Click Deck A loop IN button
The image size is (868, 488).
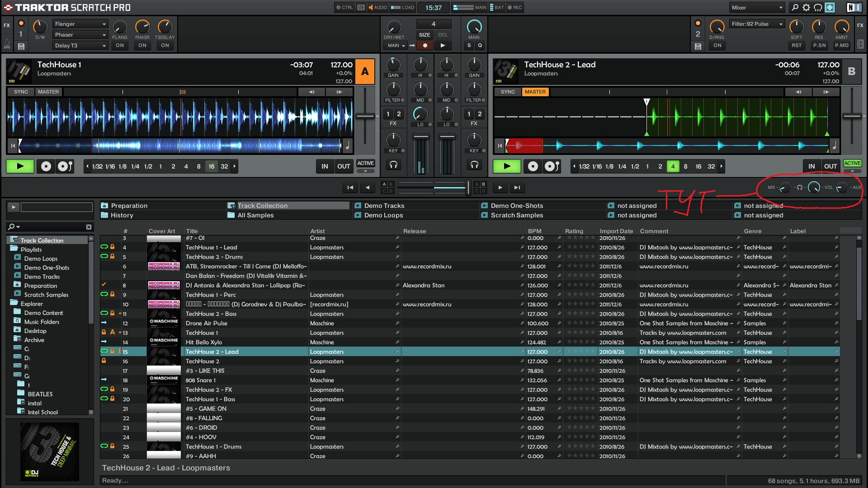point(325,166)
